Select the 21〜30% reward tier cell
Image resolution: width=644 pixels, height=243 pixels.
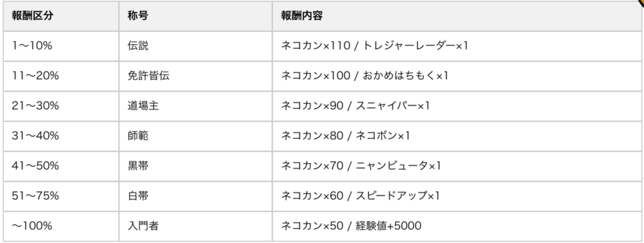point(61,106)
